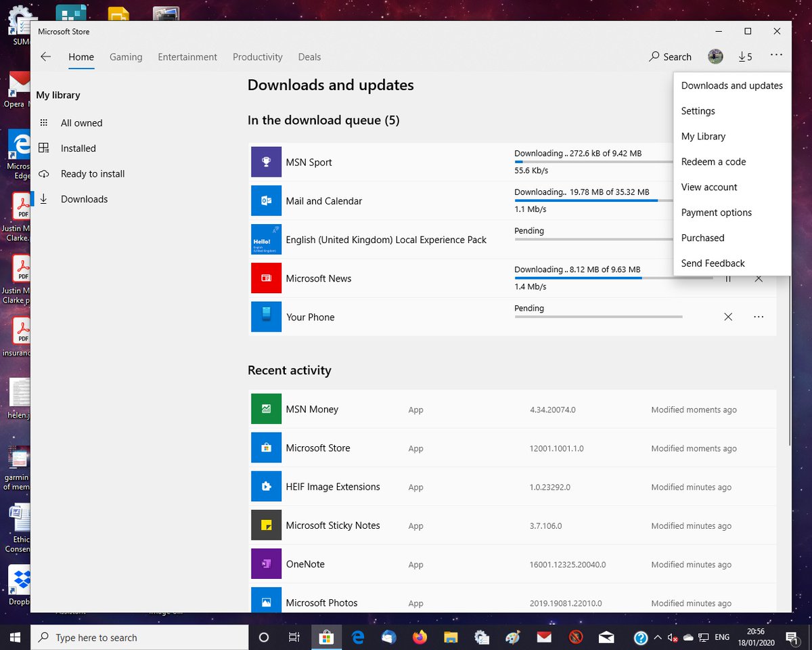
Task: Show hidden tray icons chevron
Action: [657, 637]
